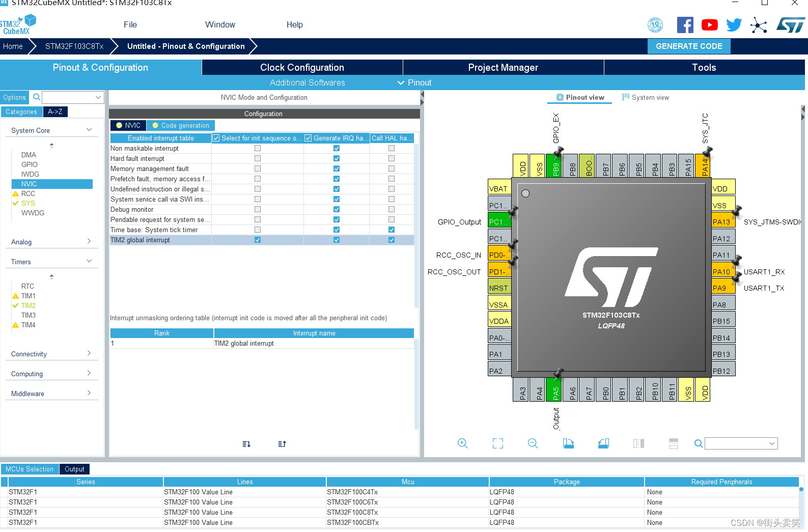Viewport: 808px width, 532px height.
Task: Open the Output tab at bottom
Action: pyautogui.click(x=74, y=469)
